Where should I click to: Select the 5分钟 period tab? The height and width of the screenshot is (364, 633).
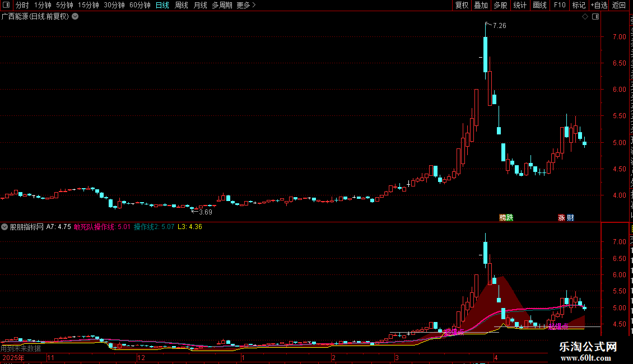[64, 5]
